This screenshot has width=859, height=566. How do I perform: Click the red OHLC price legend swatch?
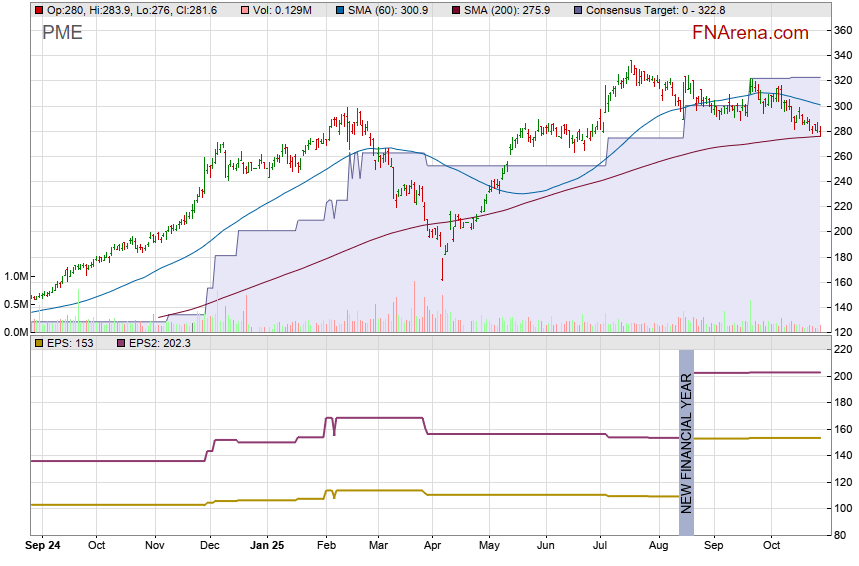click(x=38, y=10)
